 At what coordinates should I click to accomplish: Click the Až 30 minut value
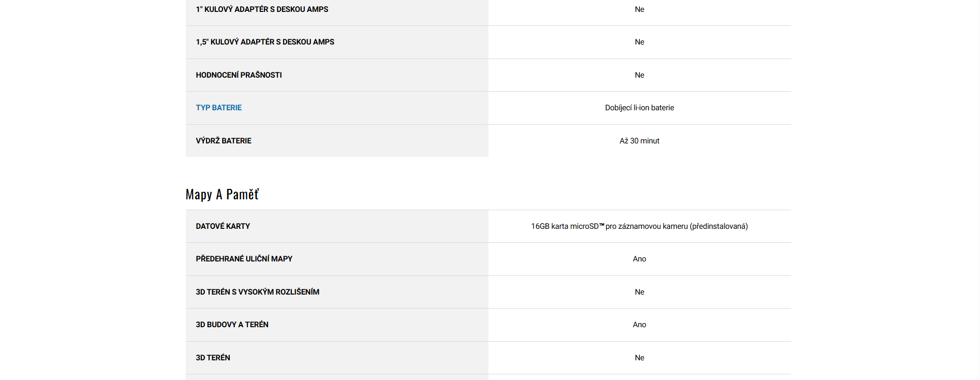point(639,141)
